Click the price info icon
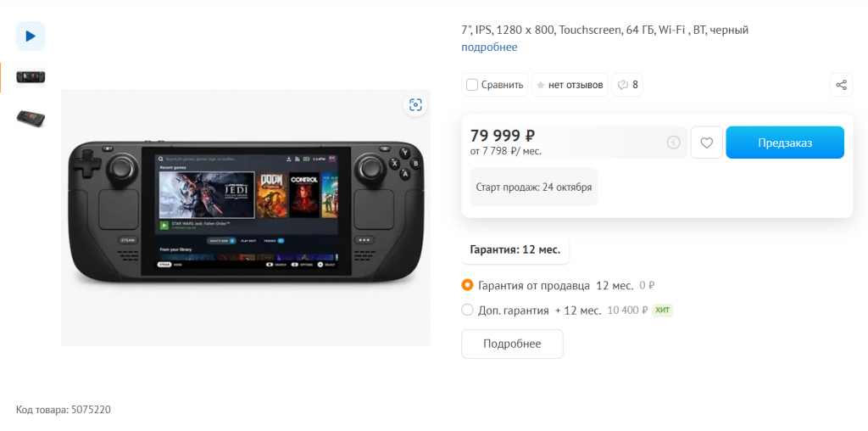Screen dimensions: 868x431 point(673,143)
